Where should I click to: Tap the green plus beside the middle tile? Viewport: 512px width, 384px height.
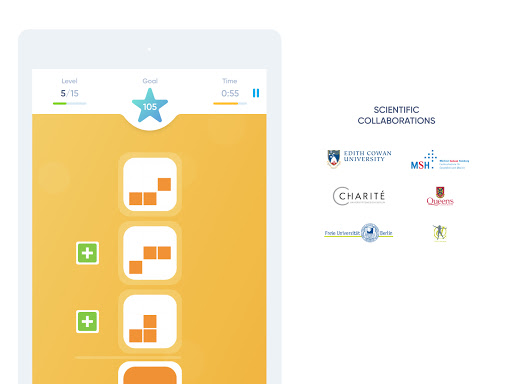pos(87,253)
